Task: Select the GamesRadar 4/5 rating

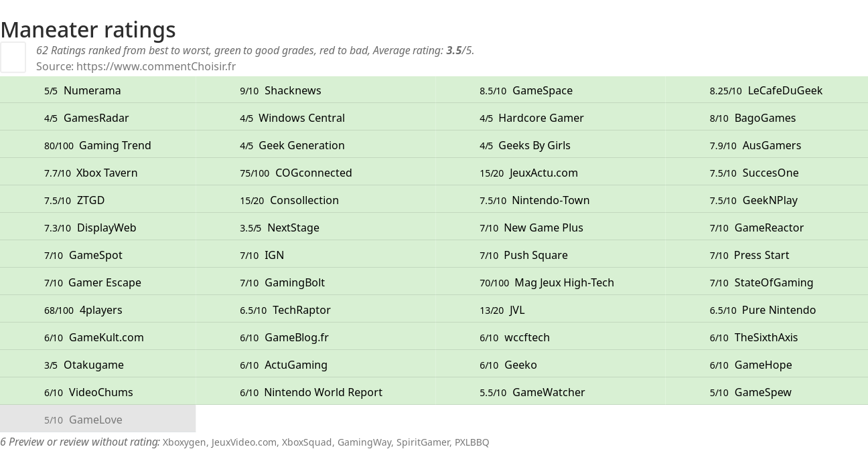Action: (x=98, y=118)
